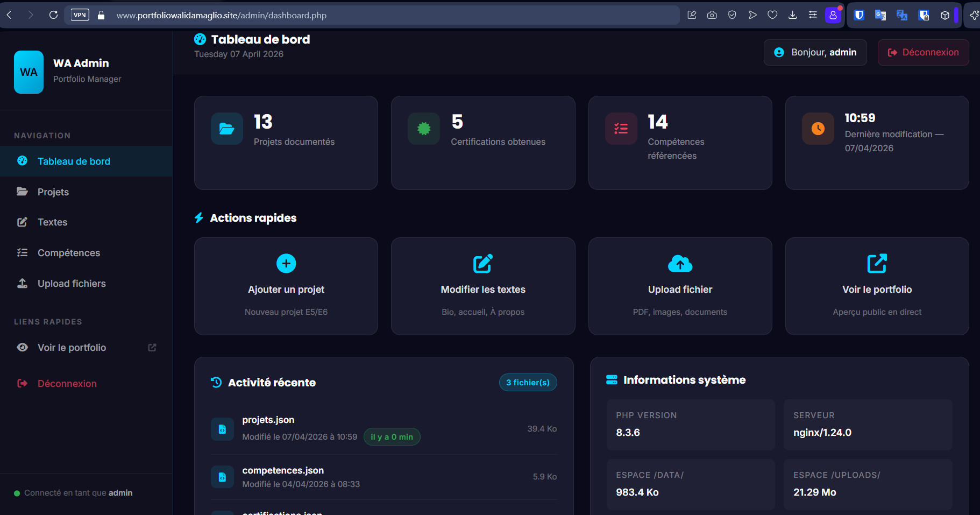Click the Upload fichier quick action card
Viewport: 980px width, 515px height.
(x=680, y=286)
